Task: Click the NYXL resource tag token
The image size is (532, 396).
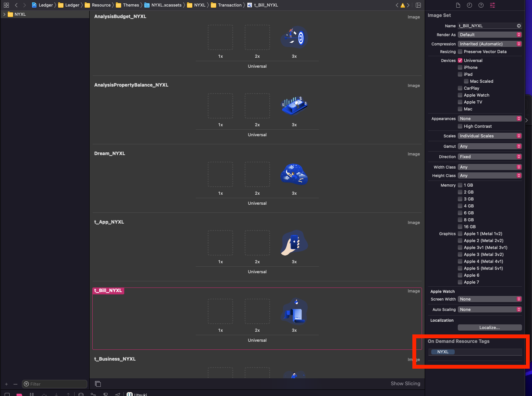Action: [x=443, y=352]
